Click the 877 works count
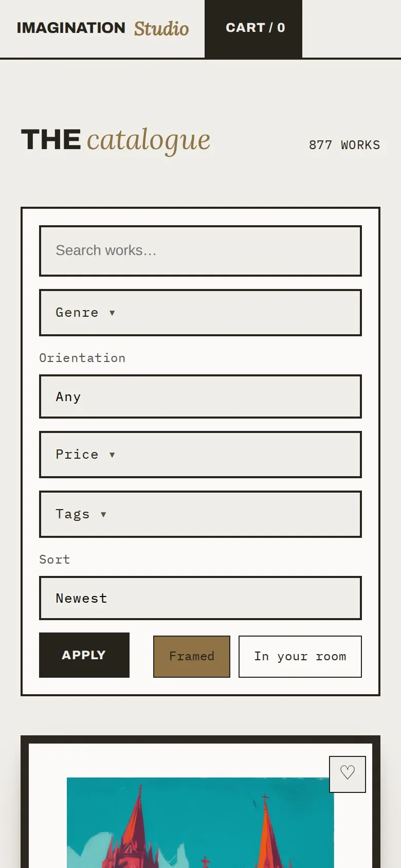Viewport: 401px width, 868px height. 344,145
